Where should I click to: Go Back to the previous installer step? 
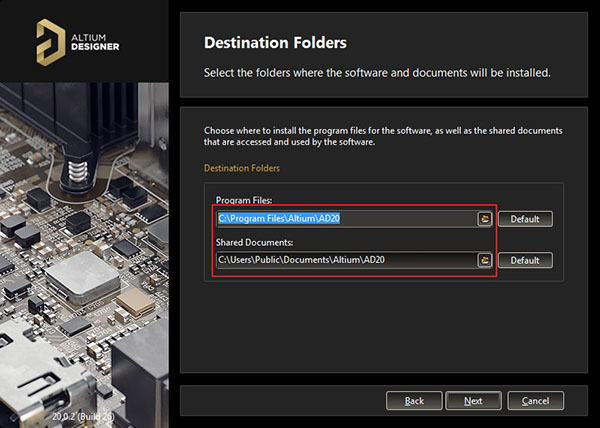click(x=414, y=400)
